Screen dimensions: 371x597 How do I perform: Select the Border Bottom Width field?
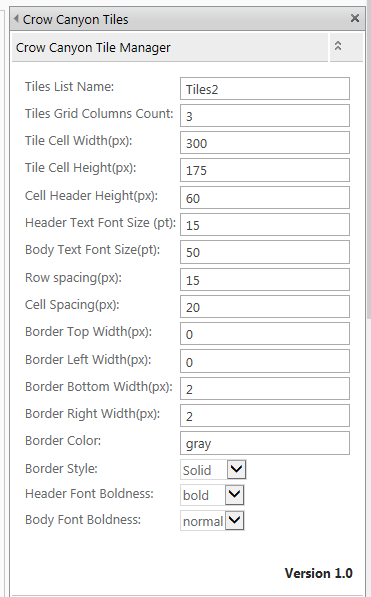coord(265,389)
